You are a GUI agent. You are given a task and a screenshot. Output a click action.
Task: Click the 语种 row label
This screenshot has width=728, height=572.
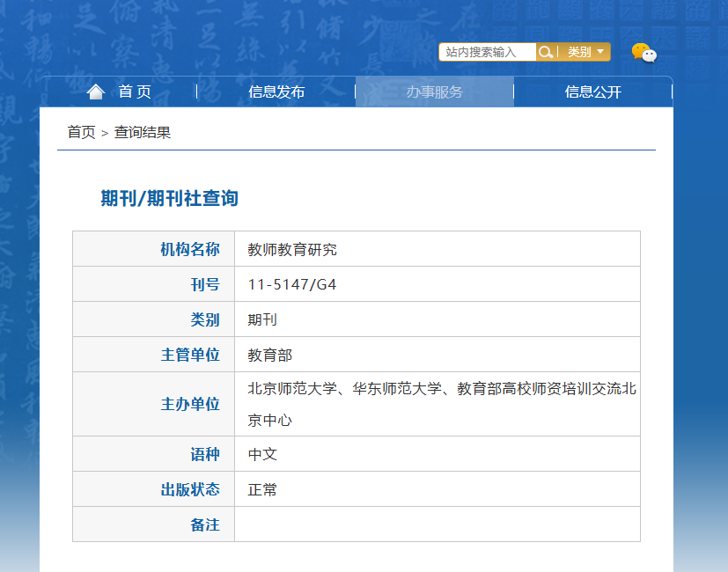tap(205, 454)
